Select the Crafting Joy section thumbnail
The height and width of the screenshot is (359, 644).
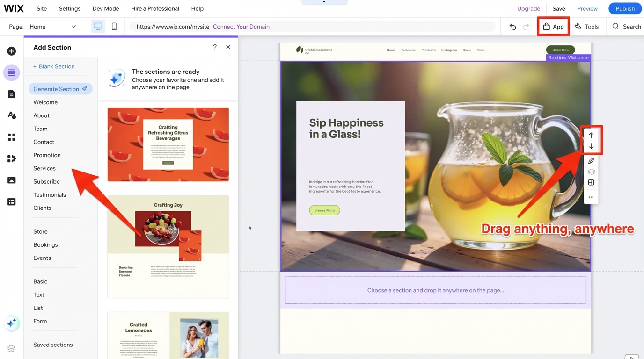coord(168,246)
